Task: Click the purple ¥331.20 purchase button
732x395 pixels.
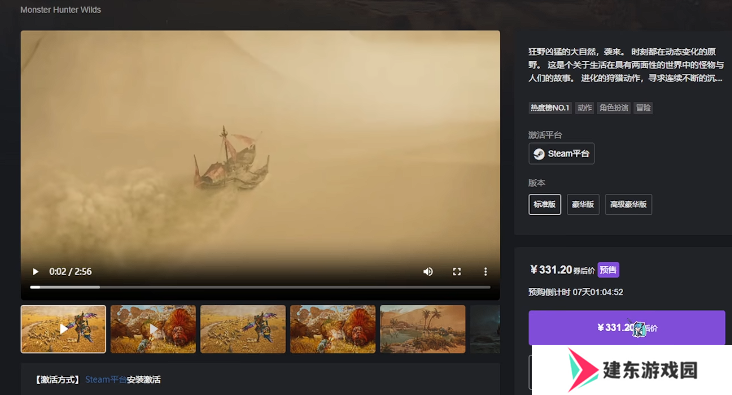Action: (x=626, y=328)
